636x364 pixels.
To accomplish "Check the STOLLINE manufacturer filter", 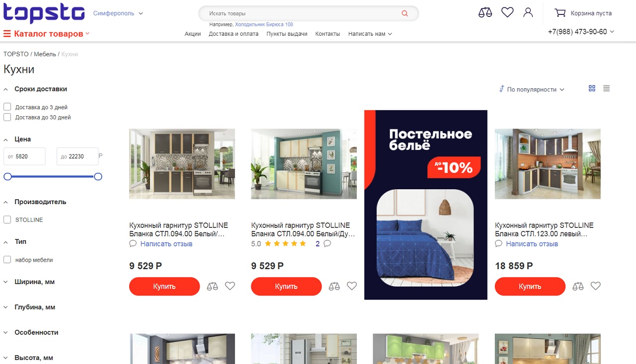I will 7,219.
